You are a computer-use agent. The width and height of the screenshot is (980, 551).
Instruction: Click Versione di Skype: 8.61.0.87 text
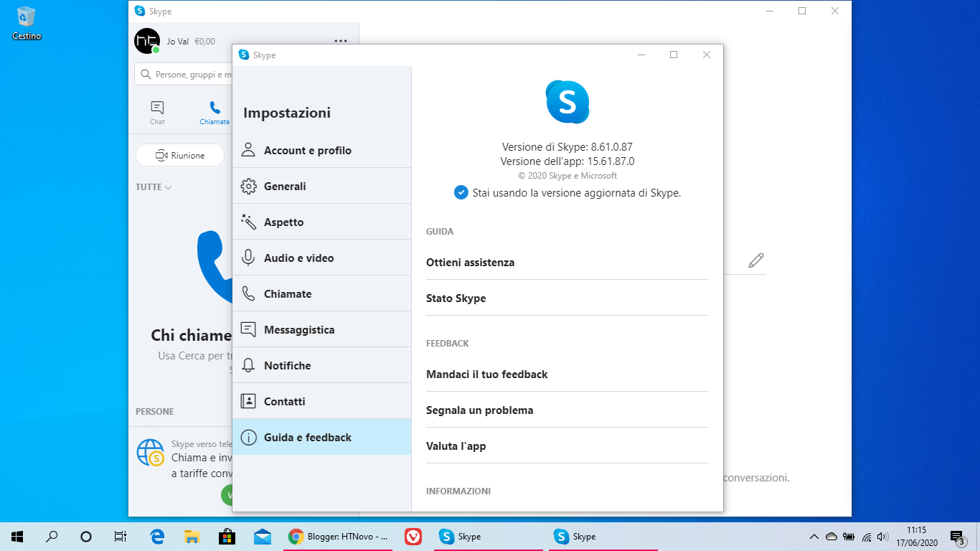[567, 147]
